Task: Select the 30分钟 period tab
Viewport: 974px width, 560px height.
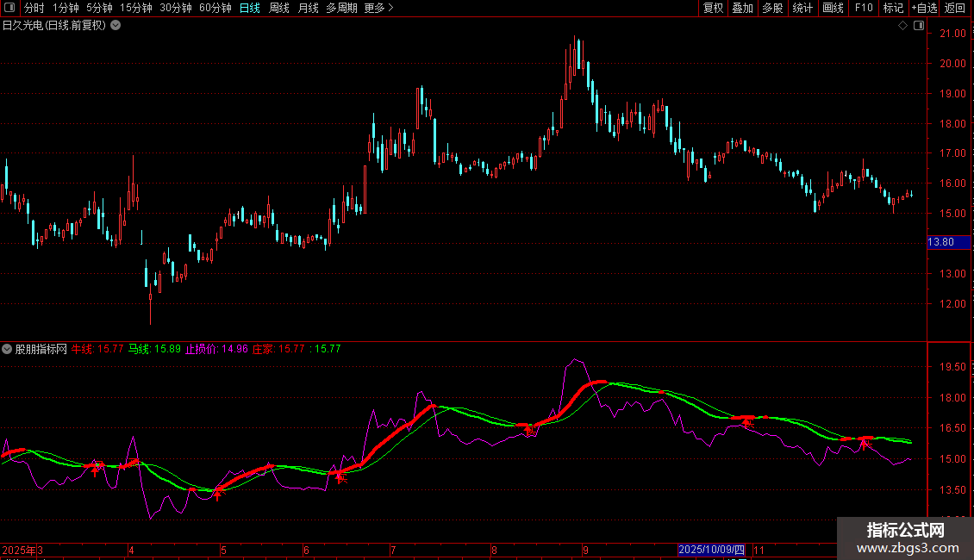Action: tap(176, 8)
